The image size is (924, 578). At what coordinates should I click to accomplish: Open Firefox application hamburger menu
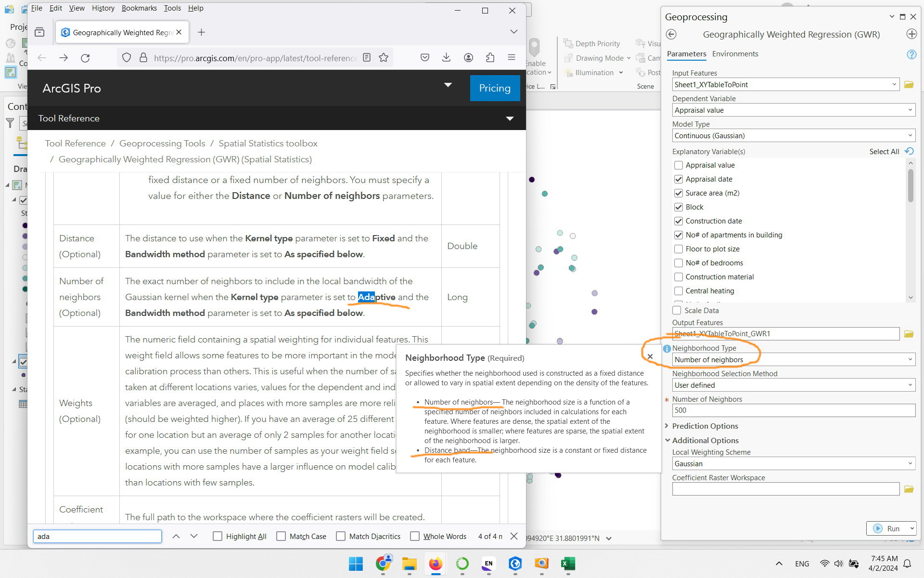point(512,57)
